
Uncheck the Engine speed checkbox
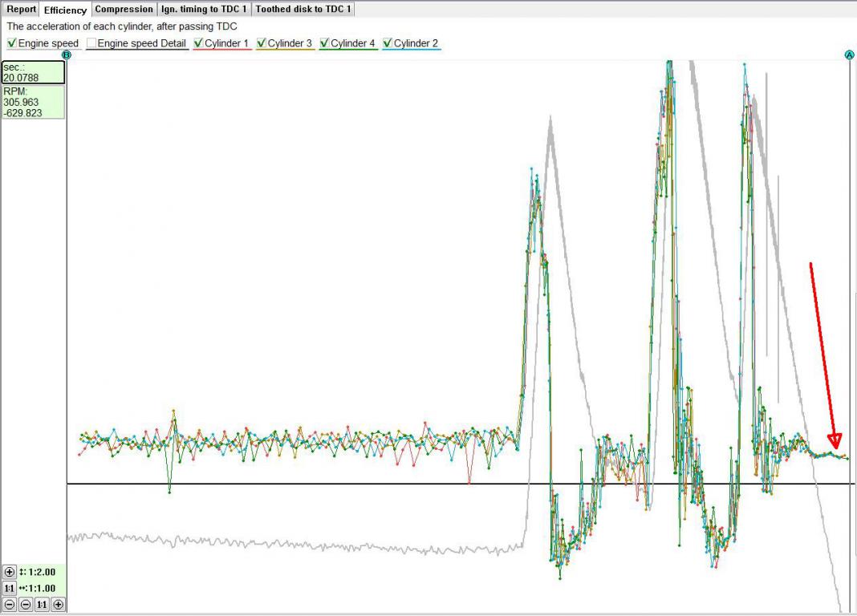(12, 43)
